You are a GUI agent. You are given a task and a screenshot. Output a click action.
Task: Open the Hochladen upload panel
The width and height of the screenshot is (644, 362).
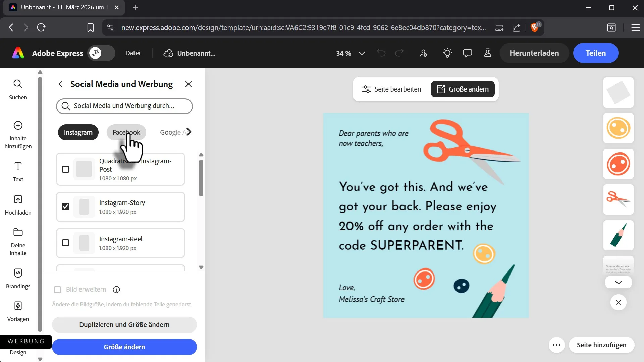18,205
